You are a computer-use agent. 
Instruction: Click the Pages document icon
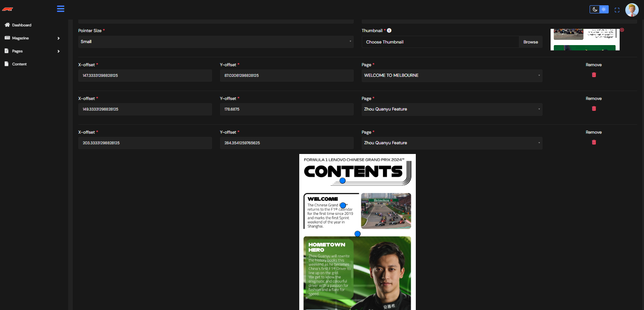click(x=6, y=51)
